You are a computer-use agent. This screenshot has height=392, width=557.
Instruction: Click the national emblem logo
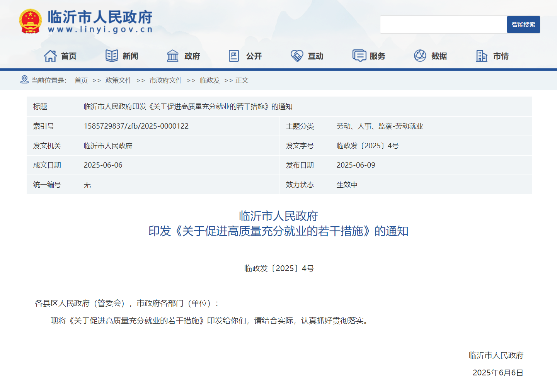point(31,21)
